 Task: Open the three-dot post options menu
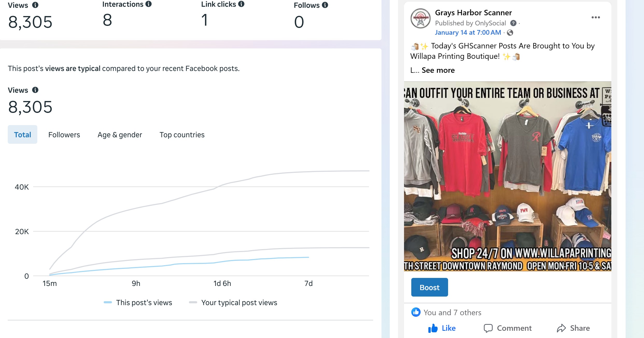(x=596, y=17)
